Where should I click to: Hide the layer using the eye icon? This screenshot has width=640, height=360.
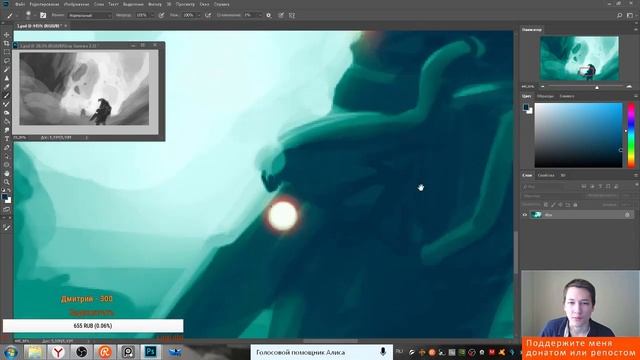(x=525, y=215)
